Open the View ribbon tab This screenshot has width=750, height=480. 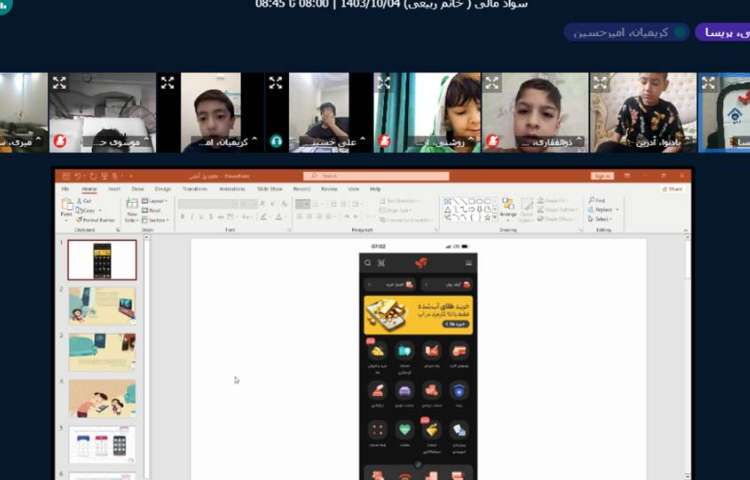[x=353, y=189]
